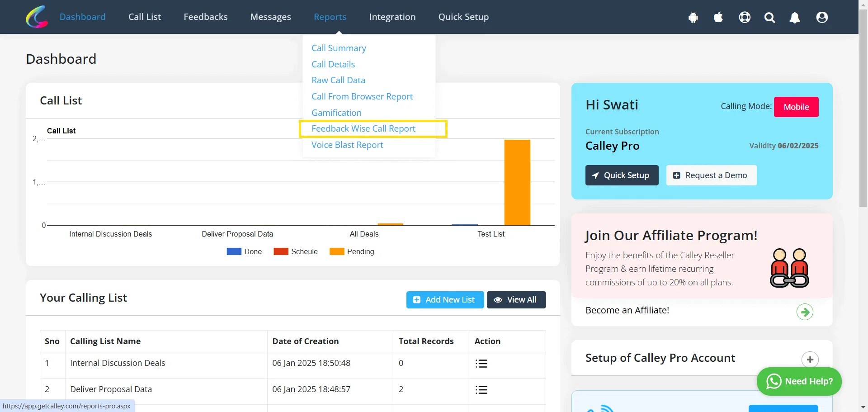Open action menu for Deliver Proposal Data

[481, 390]
